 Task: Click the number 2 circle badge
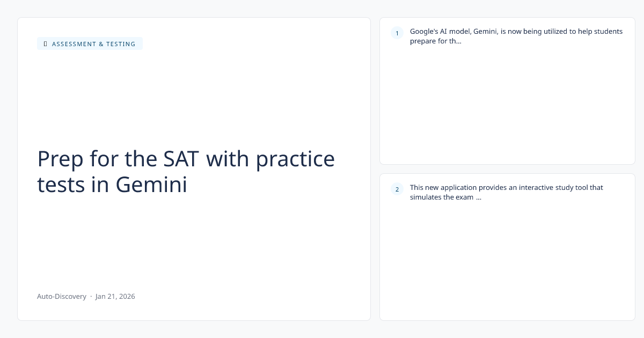click(397, 189)
